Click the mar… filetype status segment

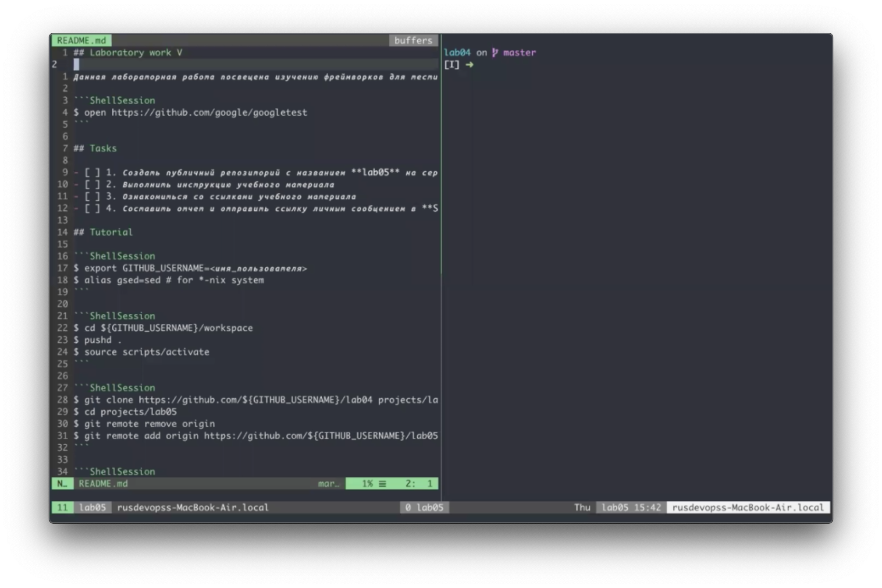coord(328,484)
